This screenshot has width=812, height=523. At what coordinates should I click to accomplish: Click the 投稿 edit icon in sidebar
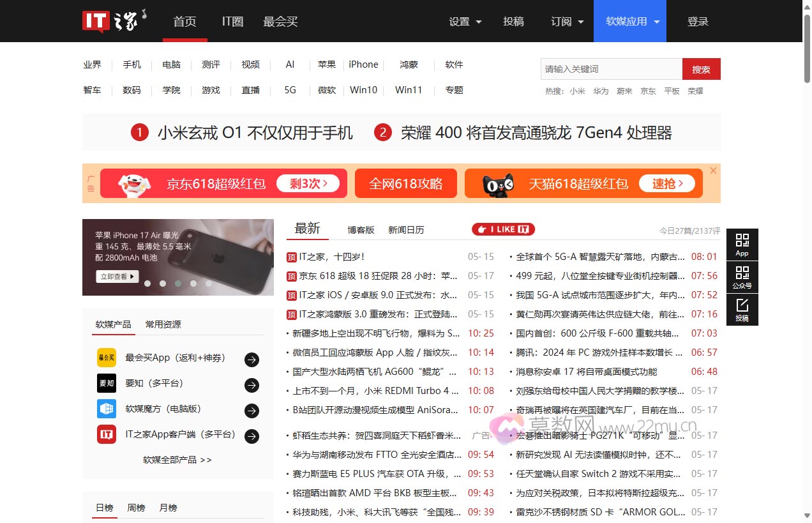[x=742, y=309]
